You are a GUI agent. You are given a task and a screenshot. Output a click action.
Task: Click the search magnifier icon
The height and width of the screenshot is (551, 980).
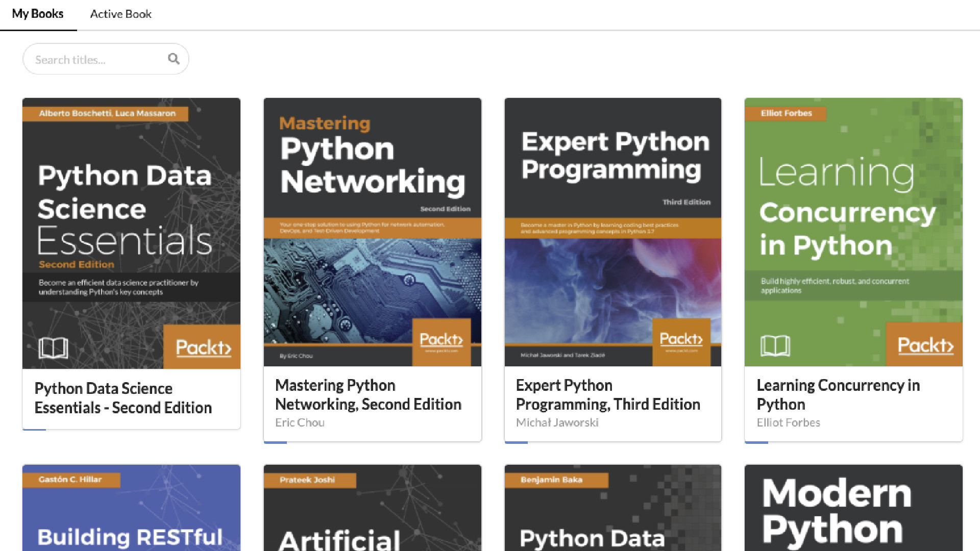(x=174, y=59)
